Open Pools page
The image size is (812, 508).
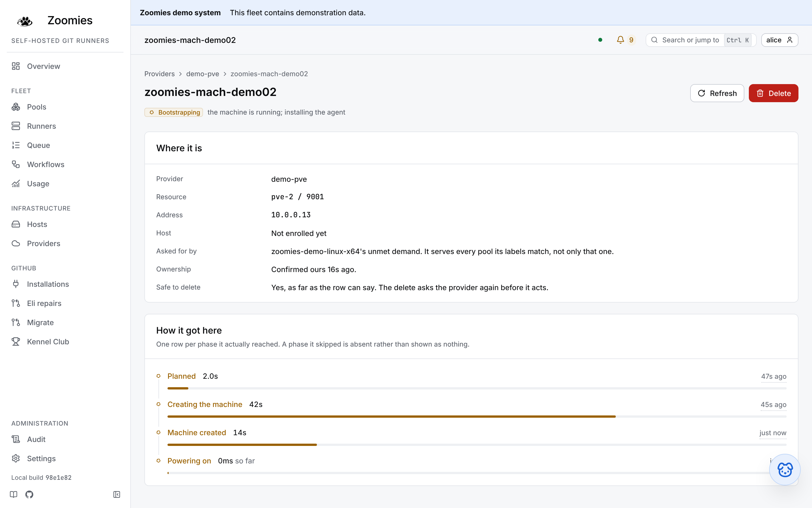[x=65, y=107]
